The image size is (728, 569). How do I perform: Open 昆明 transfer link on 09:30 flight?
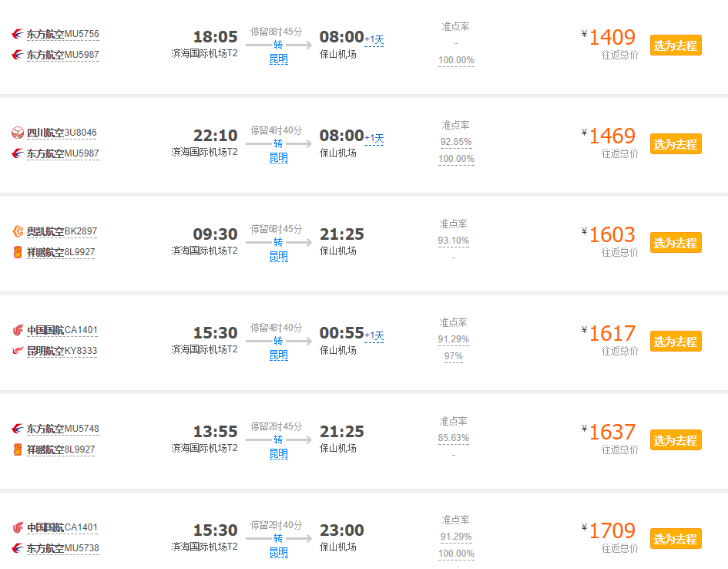[279, 257]
